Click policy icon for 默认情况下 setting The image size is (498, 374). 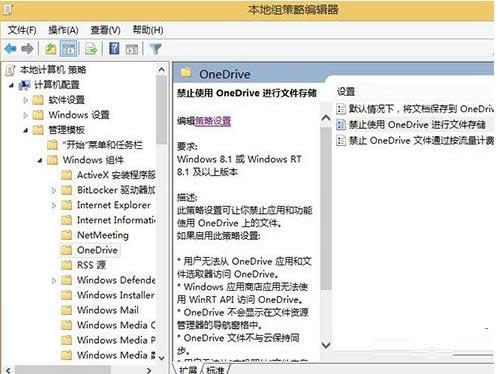341,109
